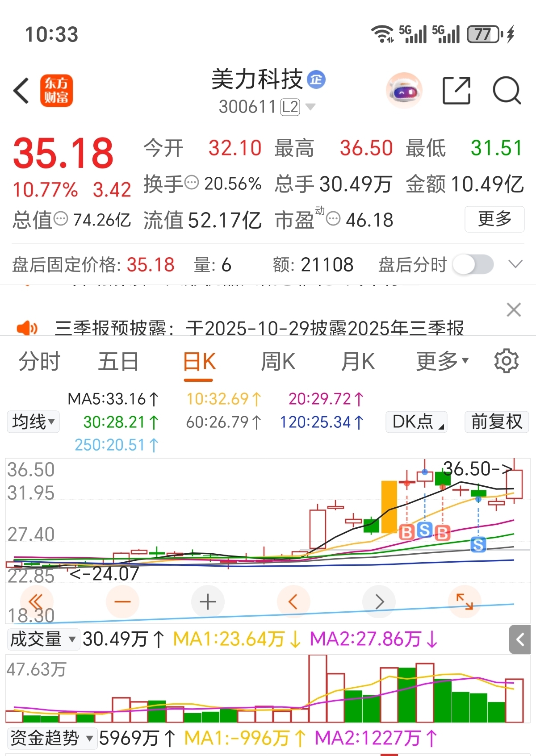Move chart right with single arrow
Screen dimensions: 536x756
tap(379, 601)
